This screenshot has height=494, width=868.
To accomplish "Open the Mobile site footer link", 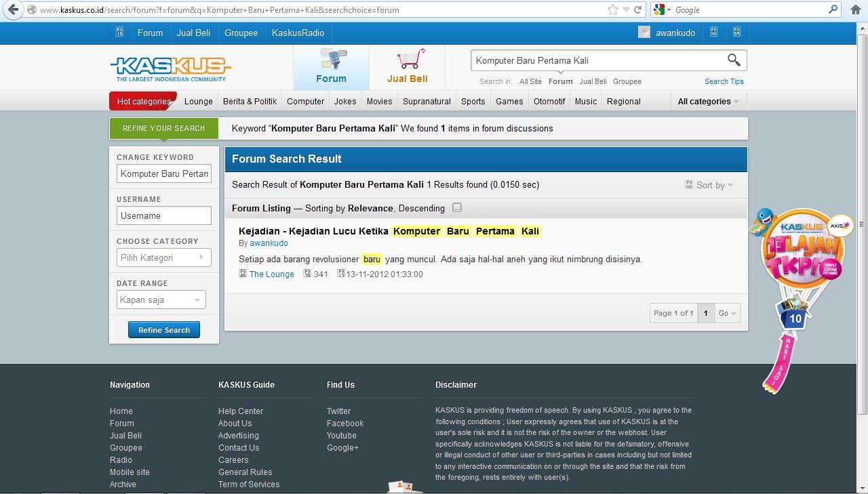I will 130,472.
